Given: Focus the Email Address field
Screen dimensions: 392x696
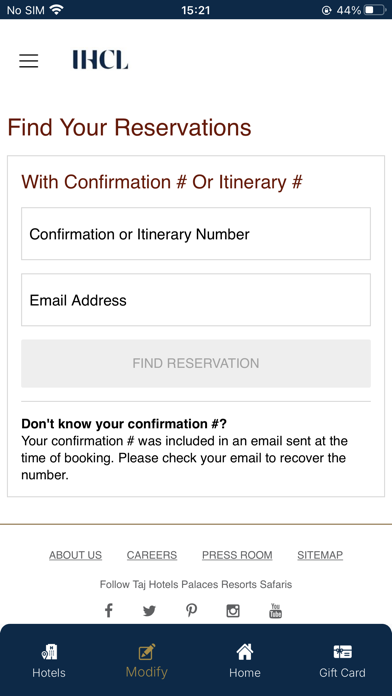Looking at the screenshot, I should pos(196,300).
